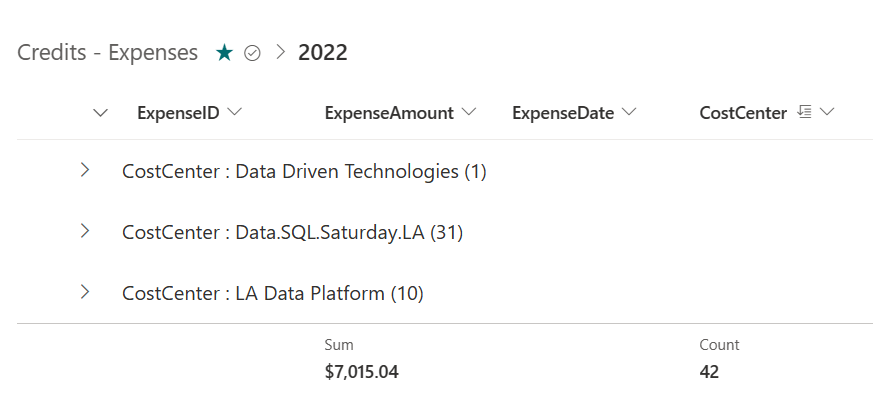Open the Credits - Expenses list title

coord(108,54)
